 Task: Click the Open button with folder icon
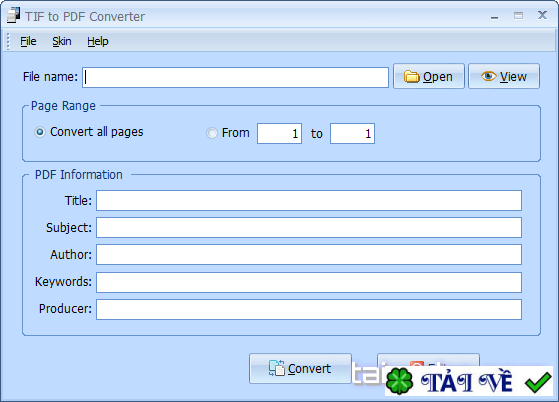click(429, 76)
